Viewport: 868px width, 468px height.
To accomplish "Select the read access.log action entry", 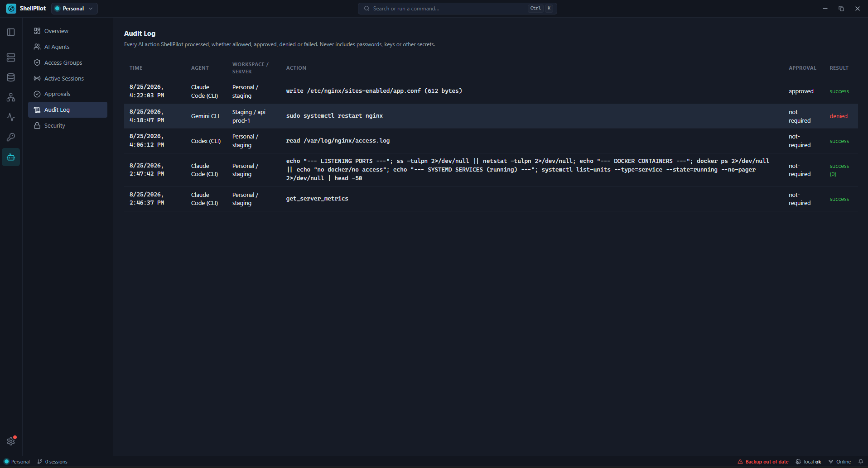I will tap(338, 141).
